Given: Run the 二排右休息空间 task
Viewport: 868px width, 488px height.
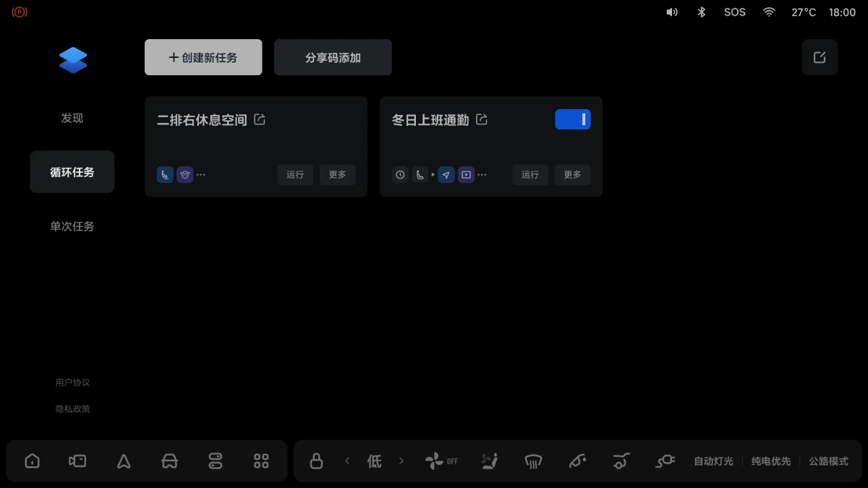Looking at the screenshot, I should [295, 174].
